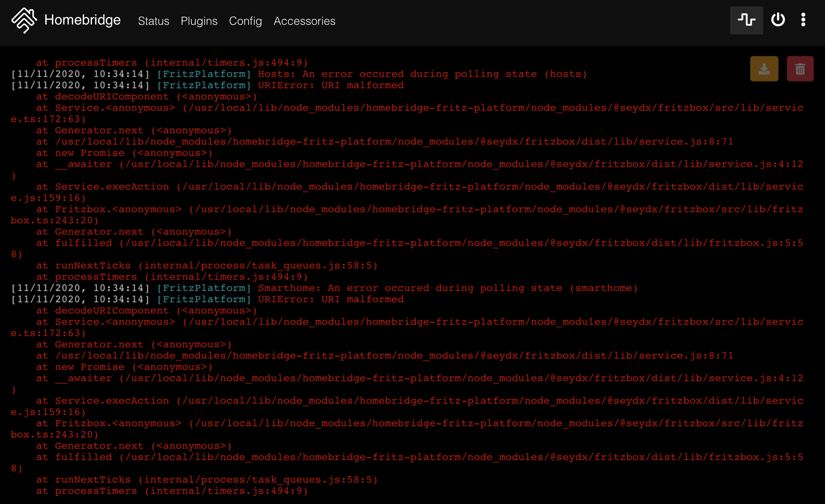The height and width of the screenshot is (504, 825).
Task: Open the Status page
Action: (x=154, y=21)
